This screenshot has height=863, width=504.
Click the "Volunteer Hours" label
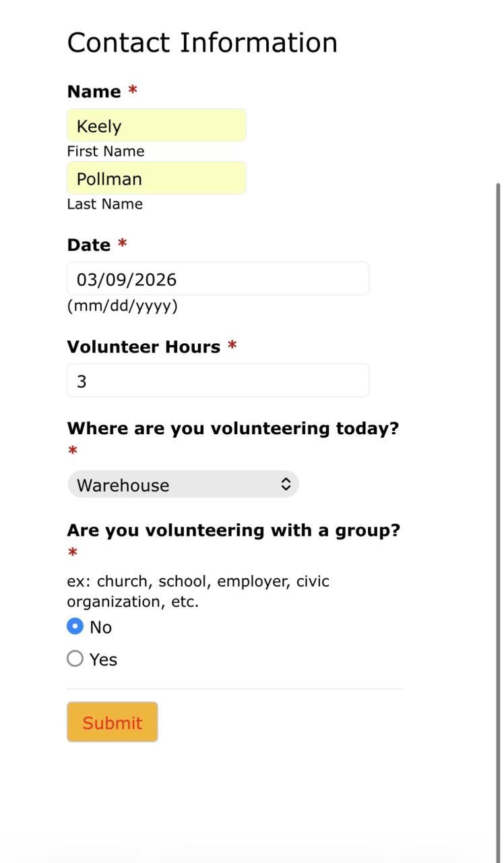(144, 347)
